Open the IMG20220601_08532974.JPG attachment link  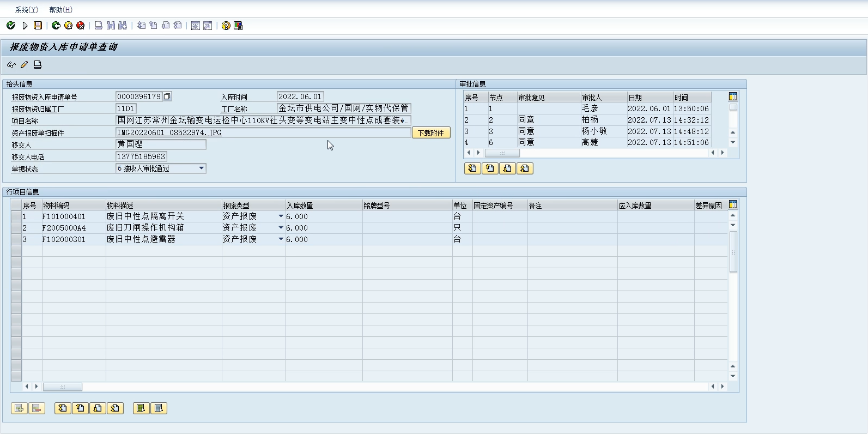[169, 132]
